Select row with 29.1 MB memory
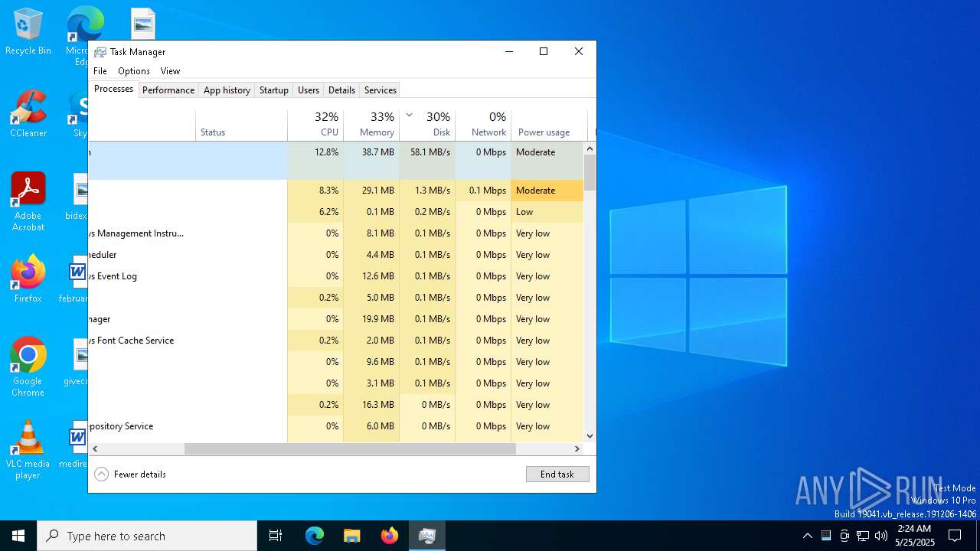The width and height of the screenshot is (980, 551). [336, 191]
